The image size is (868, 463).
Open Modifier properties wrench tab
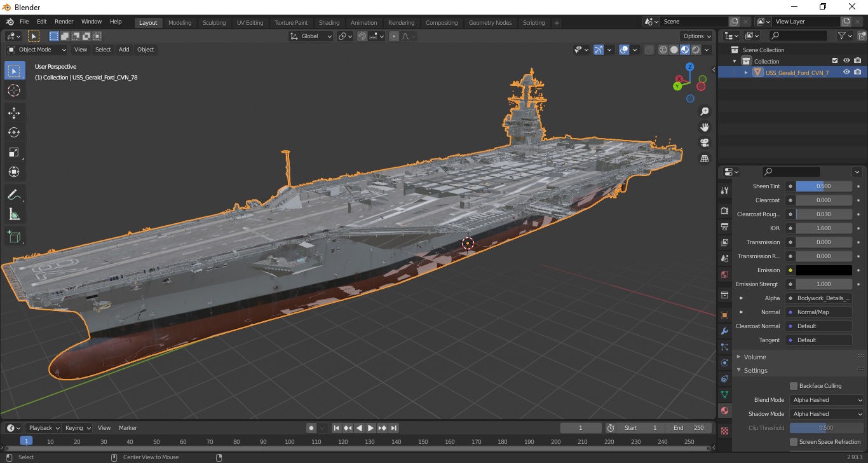(724, 331)
